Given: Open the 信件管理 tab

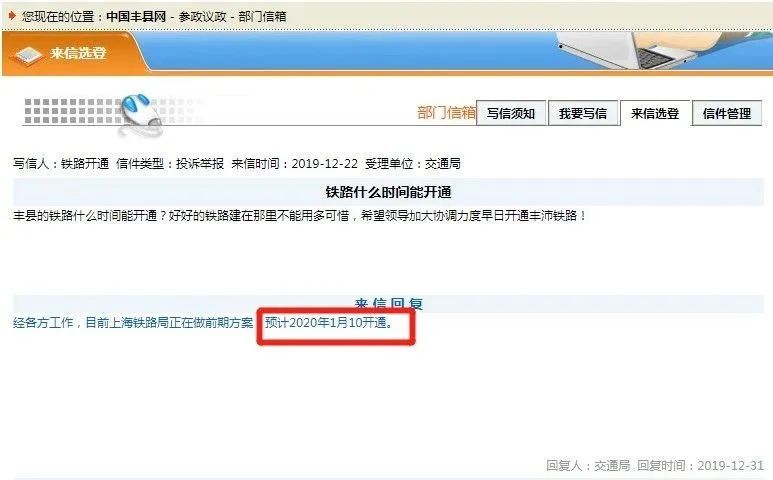Looking at the screenshot, I should click(727, 113).
